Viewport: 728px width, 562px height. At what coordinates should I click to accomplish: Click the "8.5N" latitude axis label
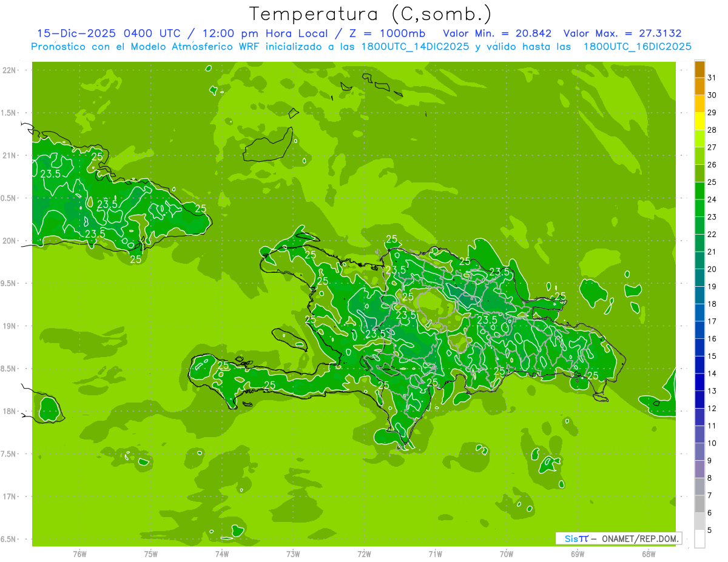coord(8,369)
